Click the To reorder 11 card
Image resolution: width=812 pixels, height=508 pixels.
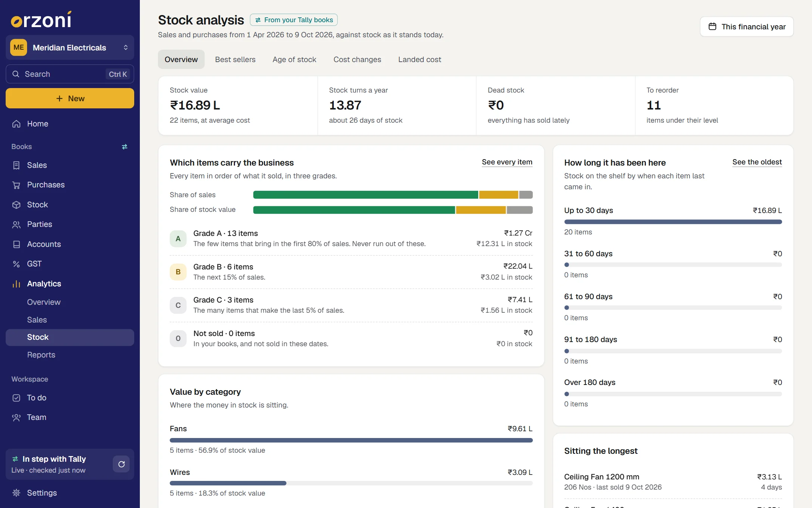tap(714, 106)
